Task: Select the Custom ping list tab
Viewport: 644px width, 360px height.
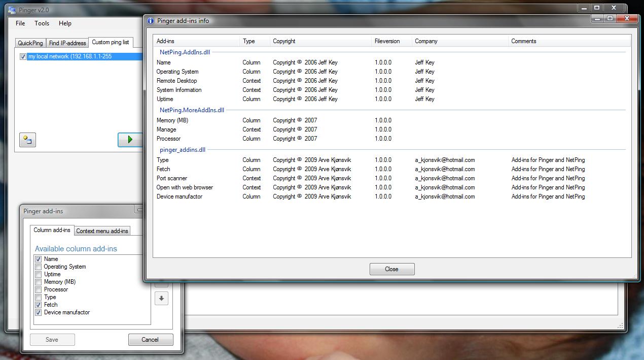Action: (x=111, y=42)
